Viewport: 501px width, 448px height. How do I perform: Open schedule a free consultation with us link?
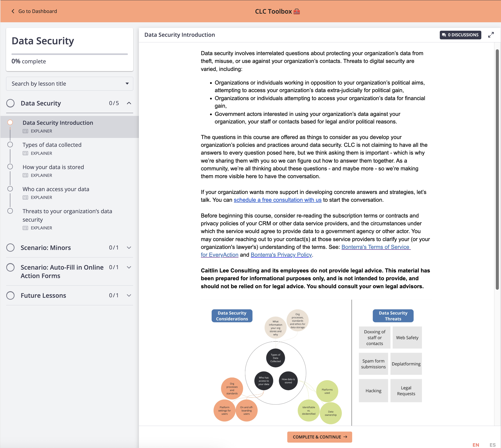coord(278,200)
